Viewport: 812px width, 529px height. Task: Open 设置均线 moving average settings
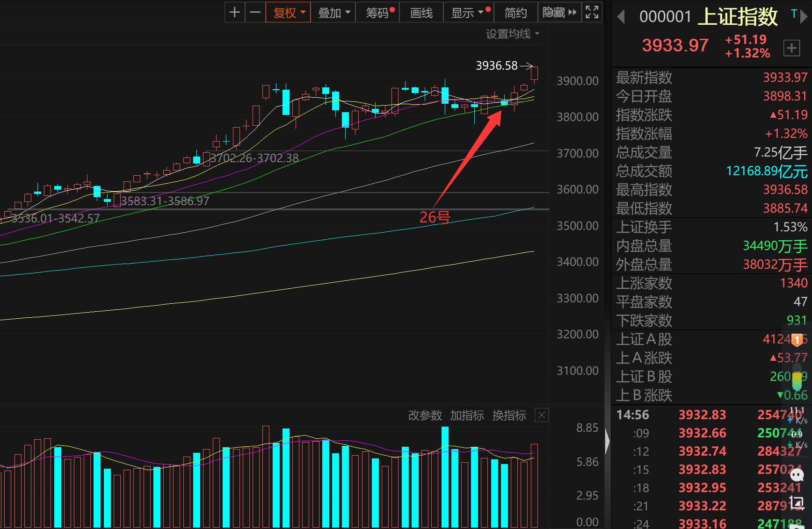click(512, 34)
